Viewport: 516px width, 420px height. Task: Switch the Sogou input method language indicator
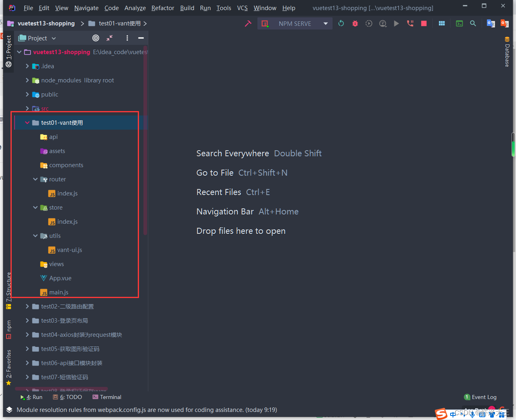click(453, 414)
